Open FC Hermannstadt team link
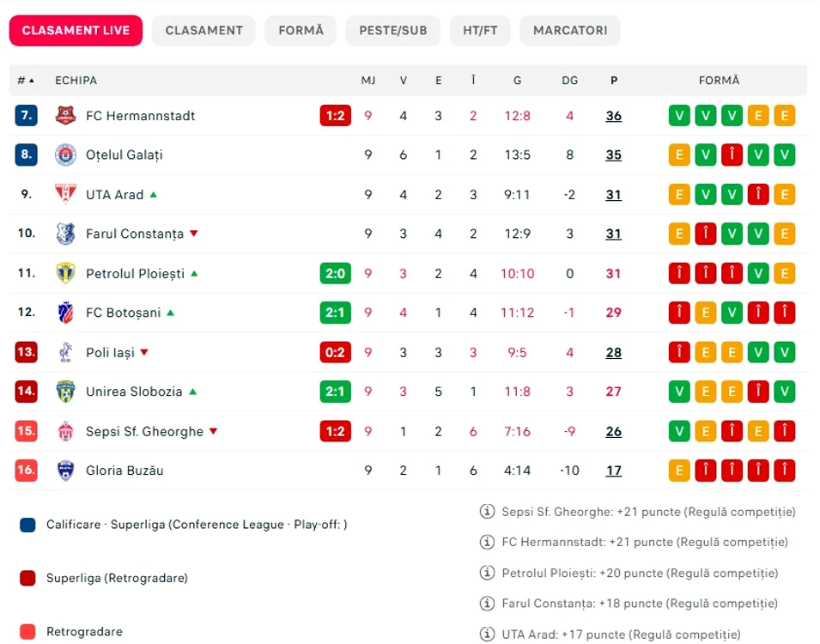The height and width of the screenshot is (644, 820). coord(140,116)
